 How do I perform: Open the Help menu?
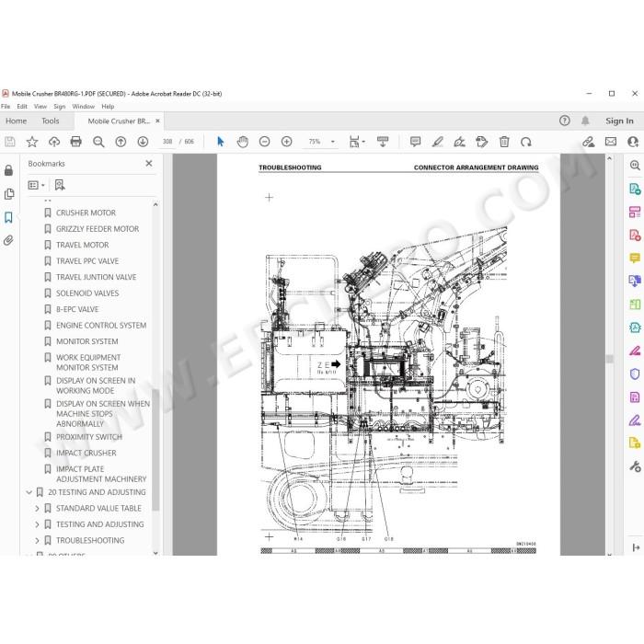pyautogui.click(x=108, y=107)
